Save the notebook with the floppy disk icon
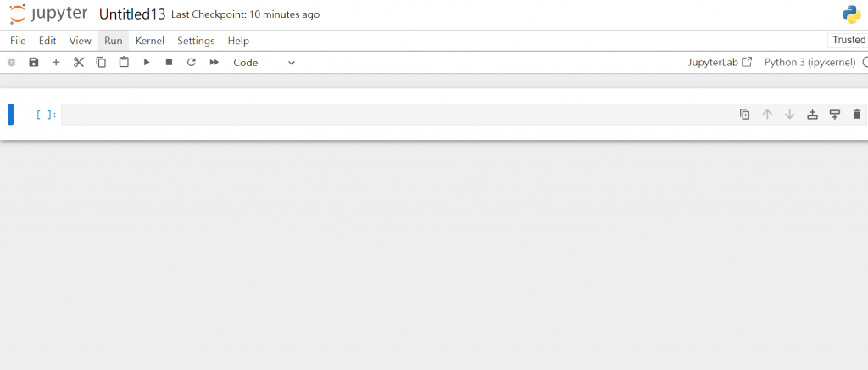Viewport: 868px width, 370px height. click(x=34, y=63)
